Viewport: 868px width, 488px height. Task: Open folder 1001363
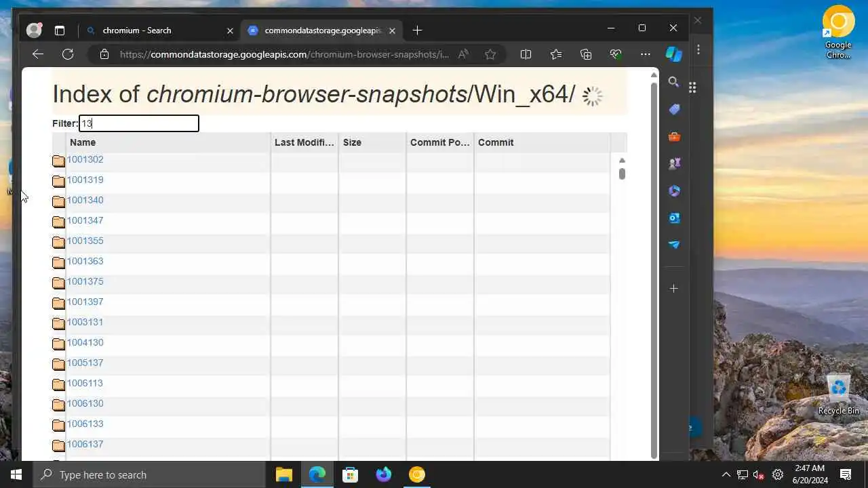pyautogui.click(x=85, y=261)
